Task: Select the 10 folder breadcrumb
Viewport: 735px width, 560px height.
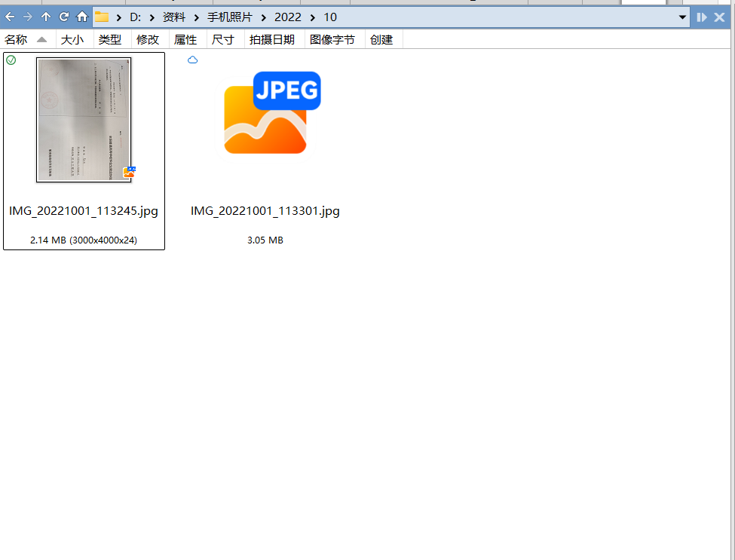Action: (330, 17)
